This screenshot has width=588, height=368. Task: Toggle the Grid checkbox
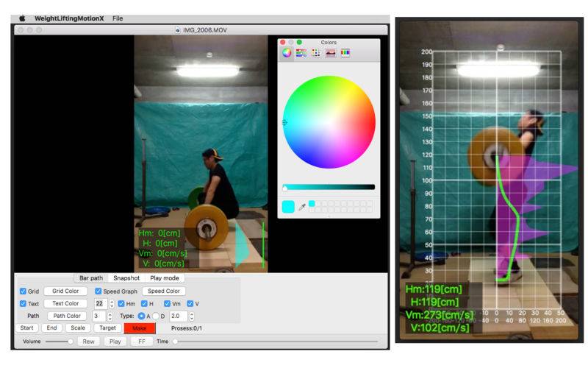click(x=23, y=291)
